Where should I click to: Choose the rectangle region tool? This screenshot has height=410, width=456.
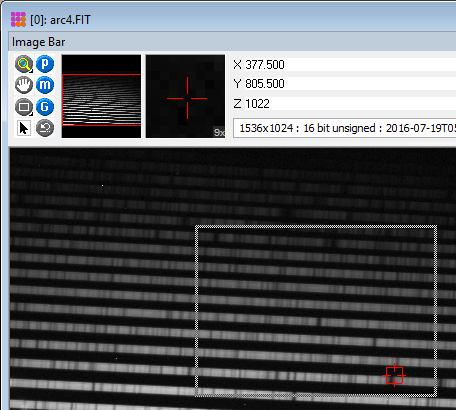(24, 107)
